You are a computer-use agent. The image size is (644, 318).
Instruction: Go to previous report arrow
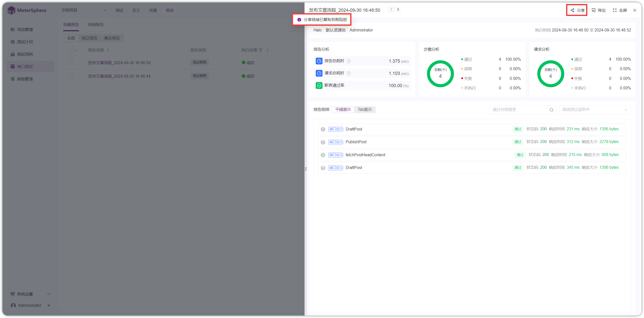[x=391, y=9]
